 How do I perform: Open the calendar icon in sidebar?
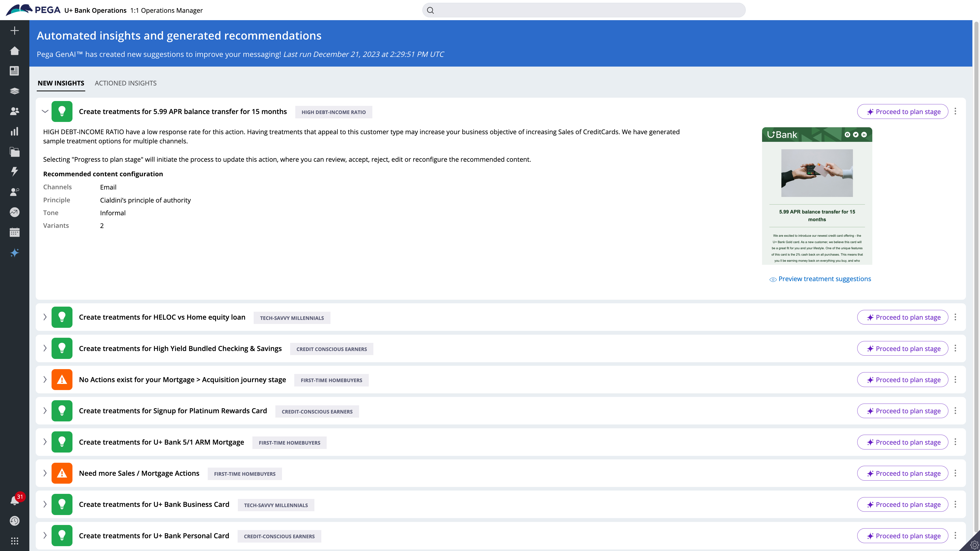click(x=15, y=232)
